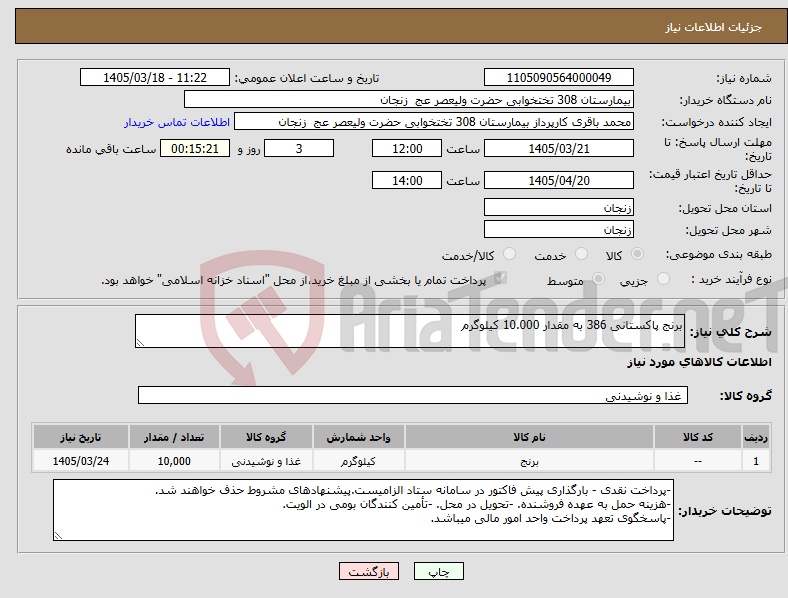Click the ساعت باقی مانده label
The image size is (788, 598).
click(111, 149)
